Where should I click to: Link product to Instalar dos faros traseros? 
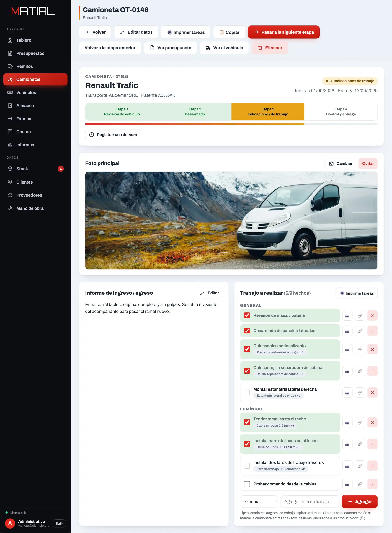click(360, 466)
